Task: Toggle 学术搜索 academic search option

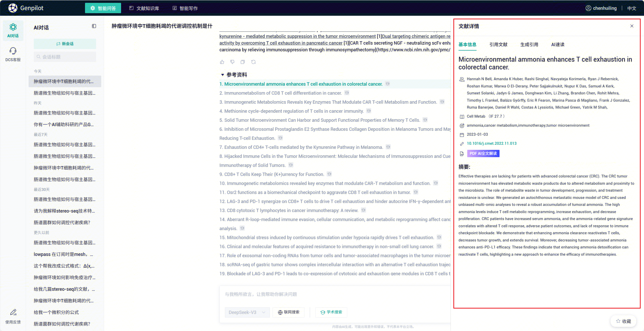Action: point(331,312)
